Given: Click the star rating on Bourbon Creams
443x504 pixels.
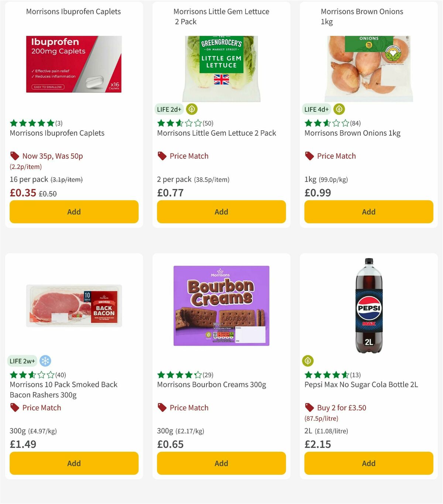Looking at the screenshot, I should 178,375.
